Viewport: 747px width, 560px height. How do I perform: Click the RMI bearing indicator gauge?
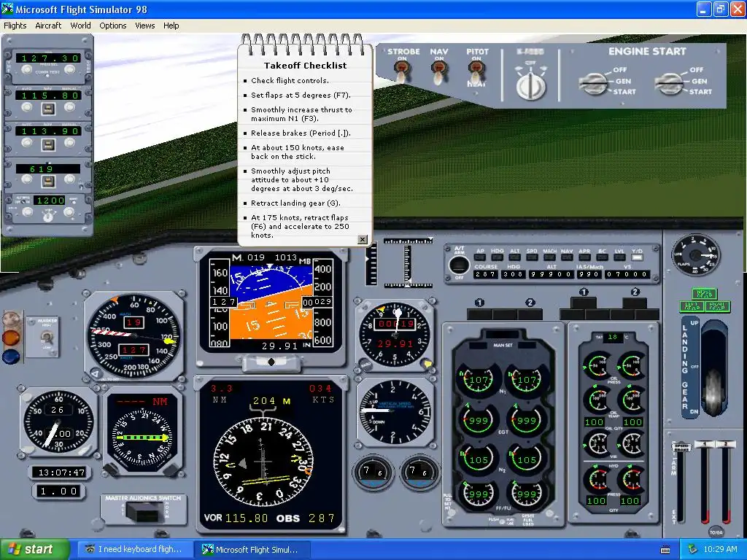pos(142,437)
